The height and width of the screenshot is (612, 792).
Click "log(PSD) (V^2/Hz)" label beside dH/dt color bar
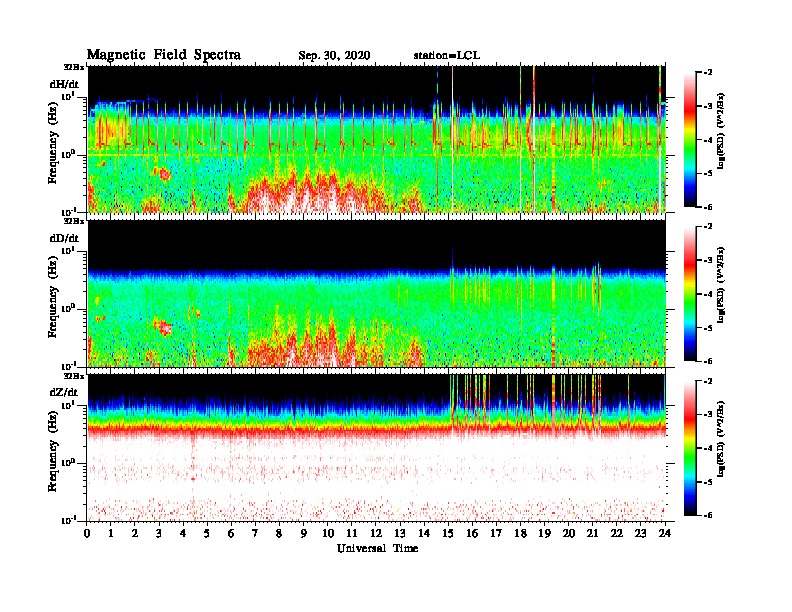[722, 131]
